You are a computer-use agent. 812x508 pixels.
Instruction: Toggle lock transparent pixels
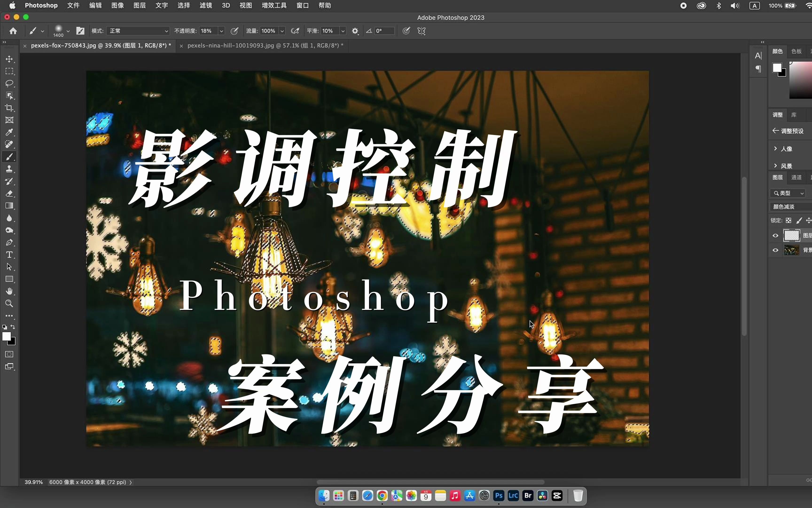789,220
